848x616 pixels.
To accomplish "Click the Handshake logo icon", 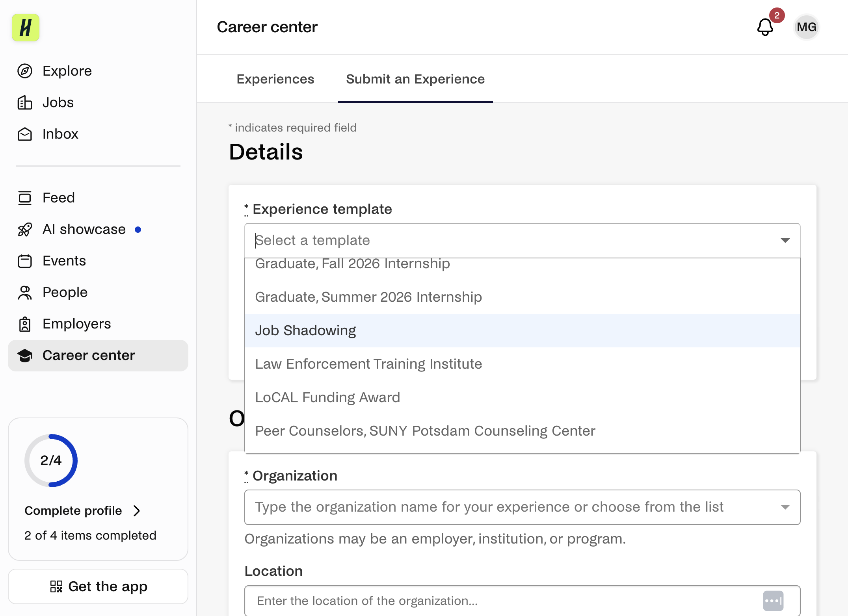I will coord(26,28).
